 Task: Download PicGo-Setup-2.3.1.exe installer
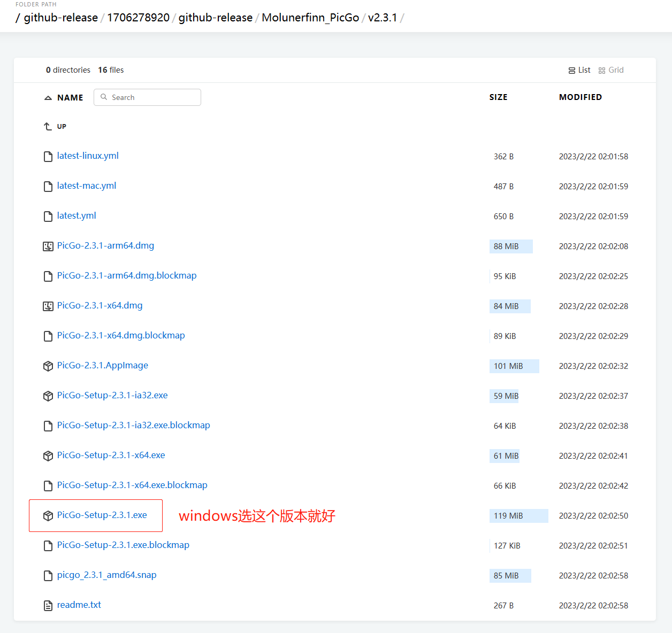(x=102, y=515)
